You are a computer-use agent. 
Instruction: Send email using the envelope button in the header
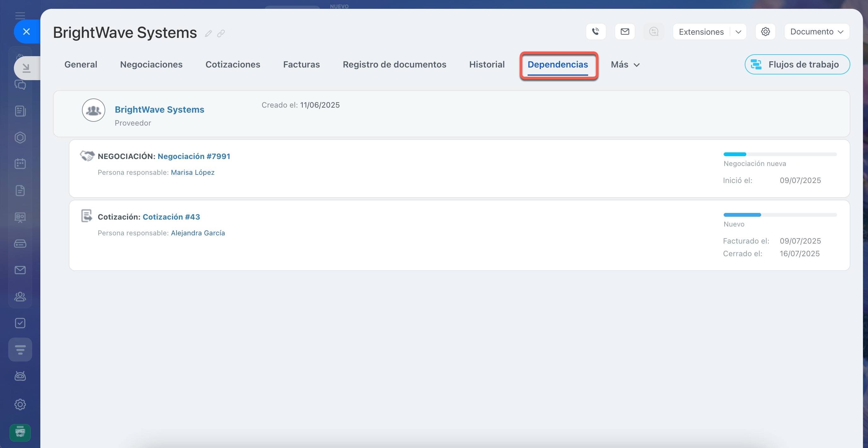pos(625,32)
